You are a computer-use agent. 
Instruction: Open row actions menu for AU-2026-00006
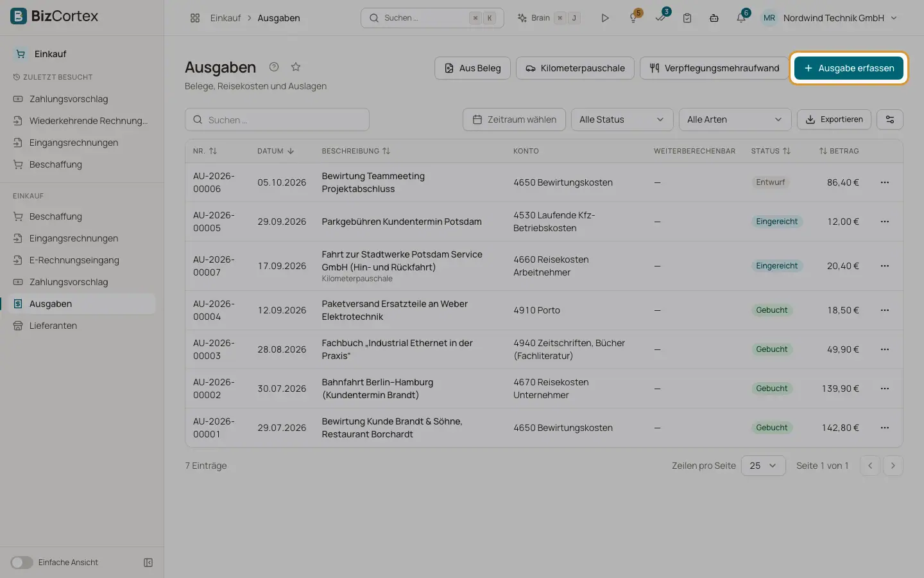[x=885, y=182]
